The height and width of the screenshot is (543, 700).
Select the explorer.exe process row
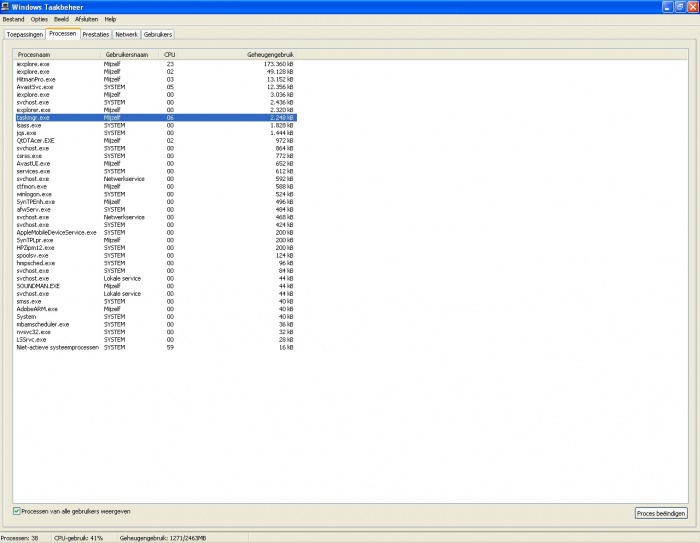coord(155,110)
